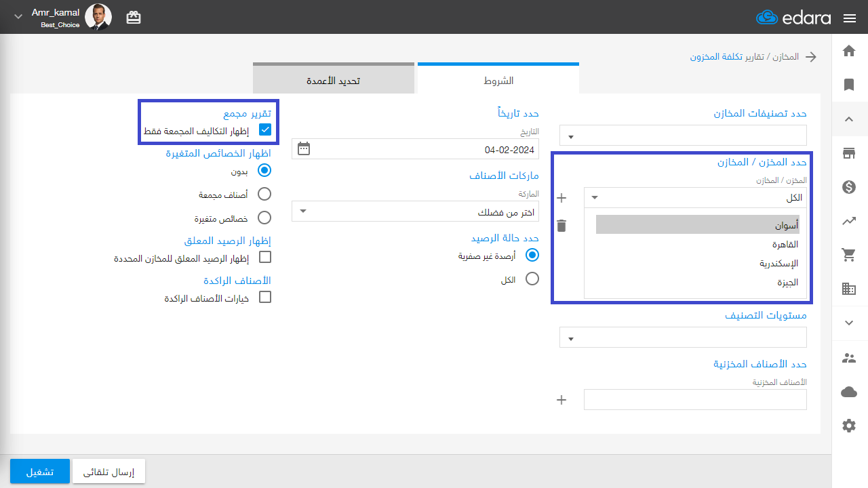This screenshot has height=488, width=868.
Task: Click the تشغيل run button
Action: (x=40, y=471)
